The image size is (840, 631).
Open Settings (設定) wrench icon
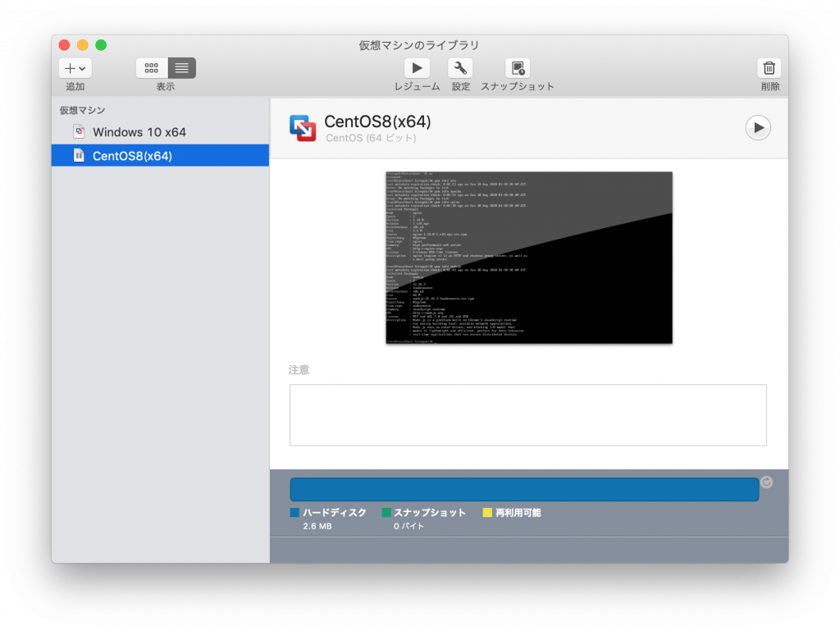point(460,68)
